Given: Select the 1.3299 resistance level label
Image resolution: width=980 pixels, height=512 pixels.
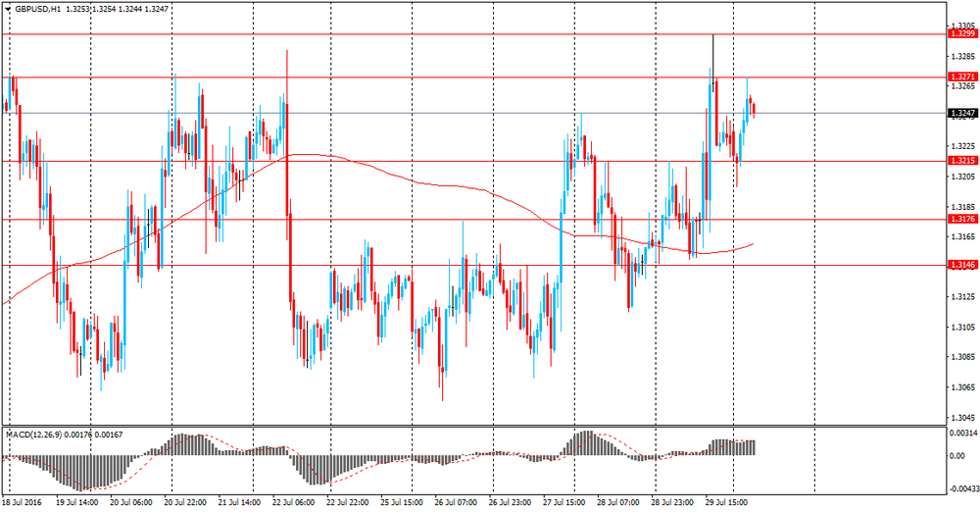Looking at the screenshot, I should pyautogui.click(x=962, y=33).
